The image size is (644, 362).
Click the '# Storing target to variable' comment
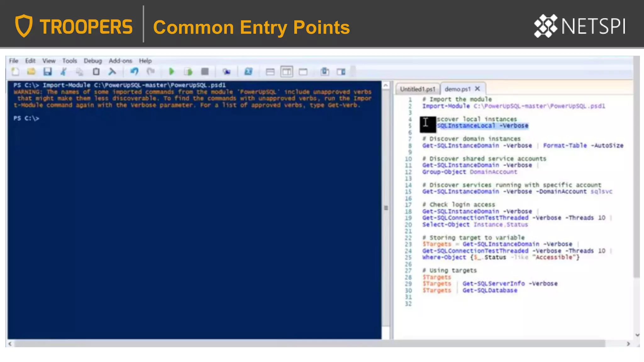click(x=473, y=238)
